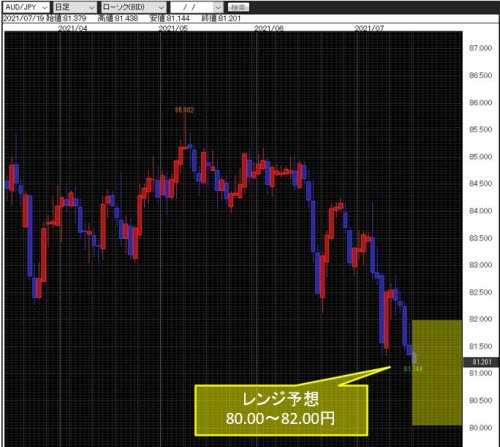Open the date picker dropdown arrow

click(x=218, y=7)
